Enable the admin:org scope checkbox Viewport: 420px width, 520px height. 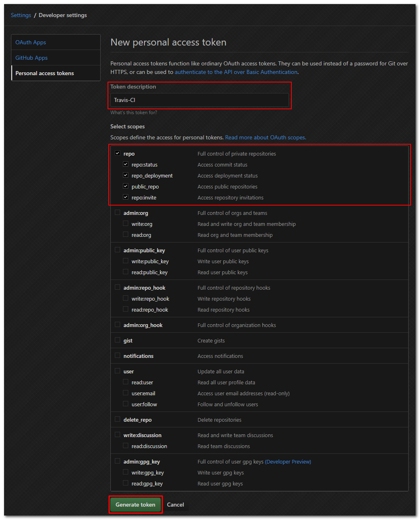tap(118, 212)
